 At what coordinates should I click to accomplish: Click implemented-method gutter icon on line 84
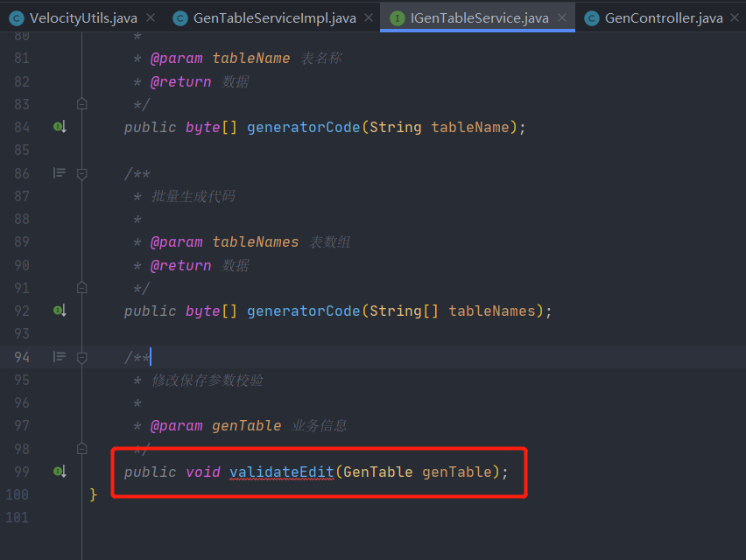[60, 127]
